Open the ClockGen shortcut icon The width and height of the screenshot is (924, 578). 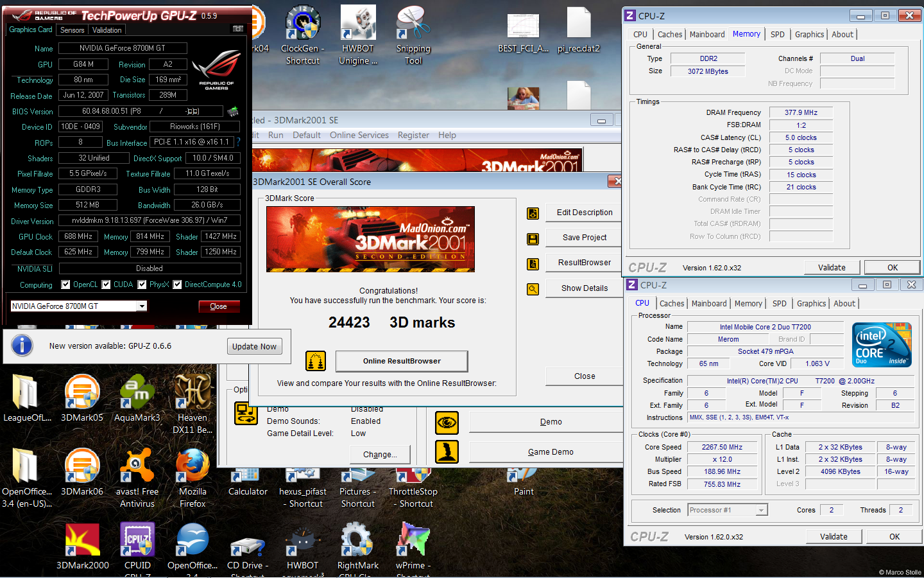click(x=303, y=23)
